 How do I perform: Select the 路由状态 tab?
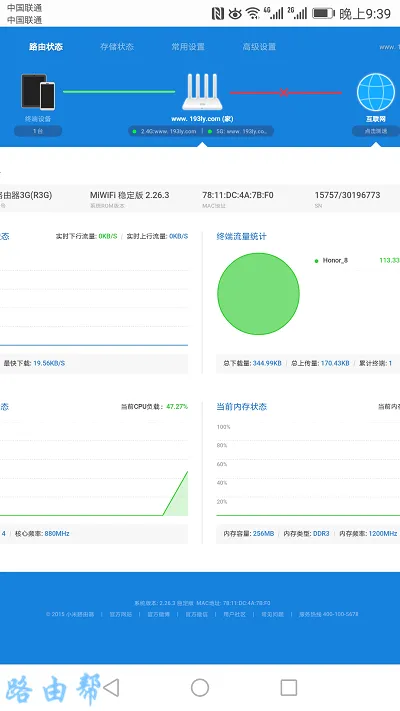click(x=46, y=47)
